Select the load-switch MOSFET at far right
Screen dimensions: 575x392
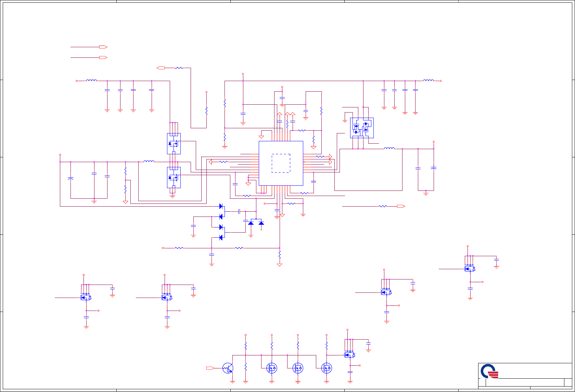pos(470,269)
